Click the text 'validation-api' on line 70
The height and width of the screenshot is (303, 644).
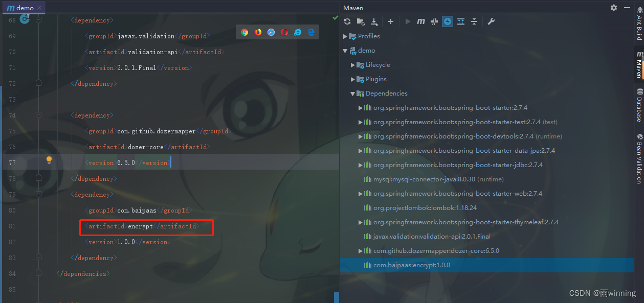pos(153,52)
